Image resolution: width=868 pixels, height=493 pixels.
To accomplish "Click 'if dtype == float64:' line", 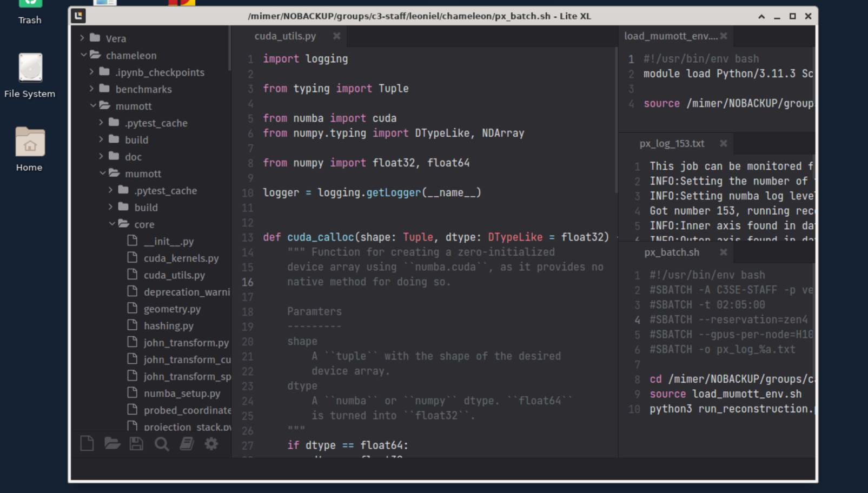I will pyautogui.click(x=348, y=445).
